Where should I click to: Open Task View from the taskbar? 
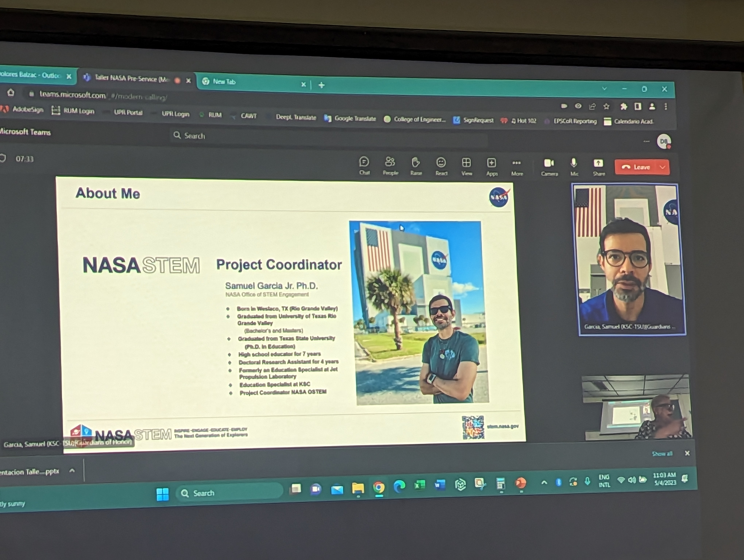tap(295, 488)
